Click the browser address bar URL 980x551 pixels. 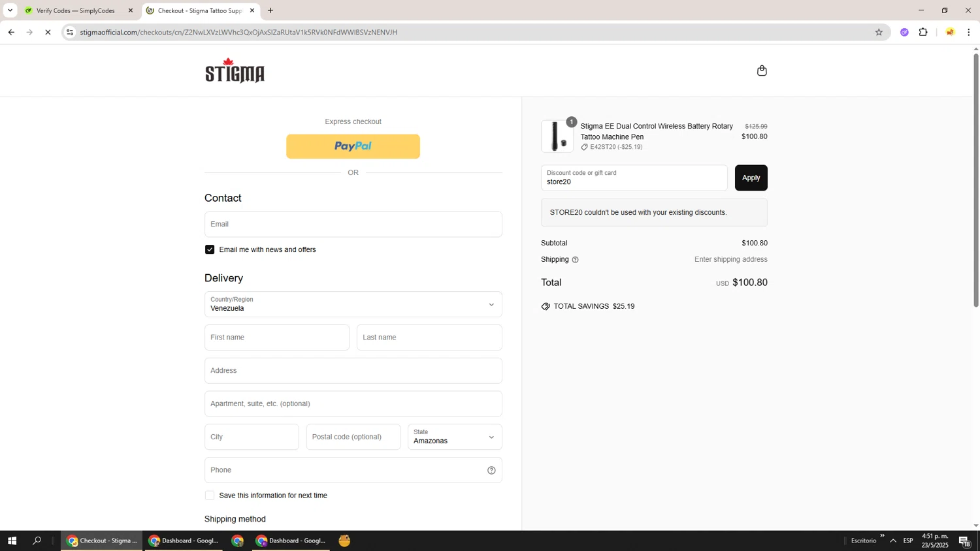click(238, 32)
